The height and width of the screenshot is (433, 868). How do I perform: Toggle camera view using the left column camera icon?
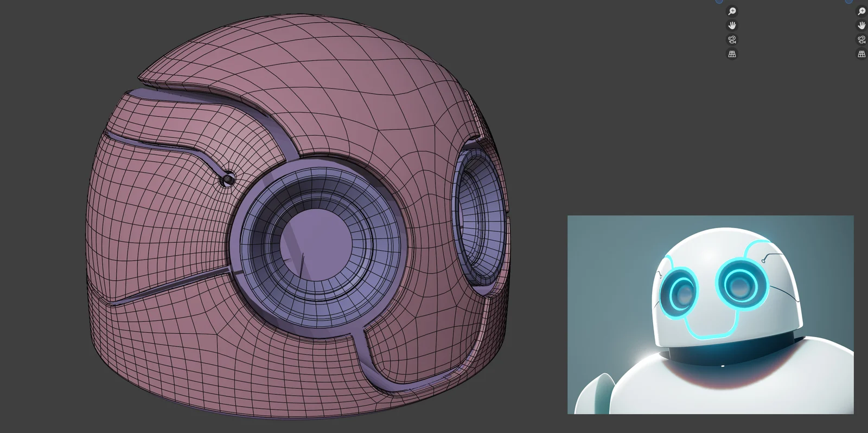pos(732,40)
